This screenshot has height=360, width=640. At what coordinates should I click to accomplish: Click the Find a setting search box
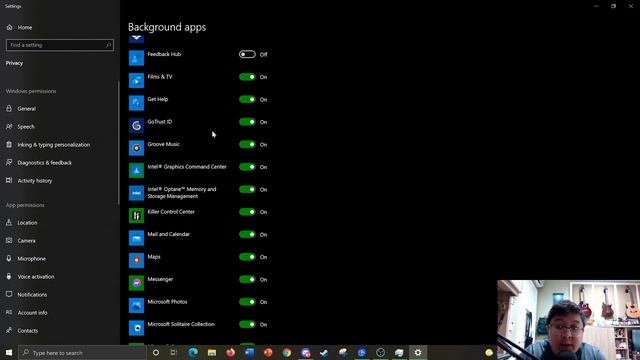[x=60, y=45]
